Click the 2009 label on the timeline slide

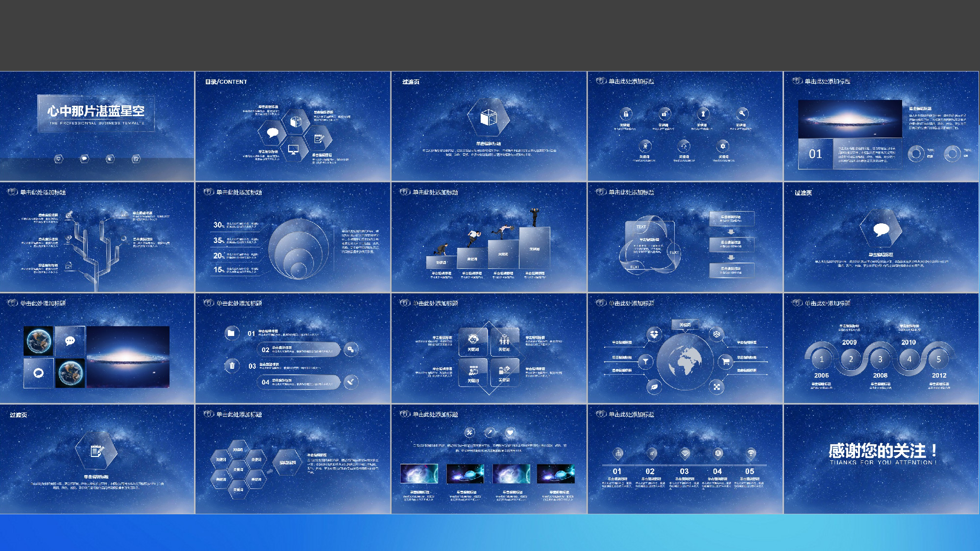click(849, 342)
